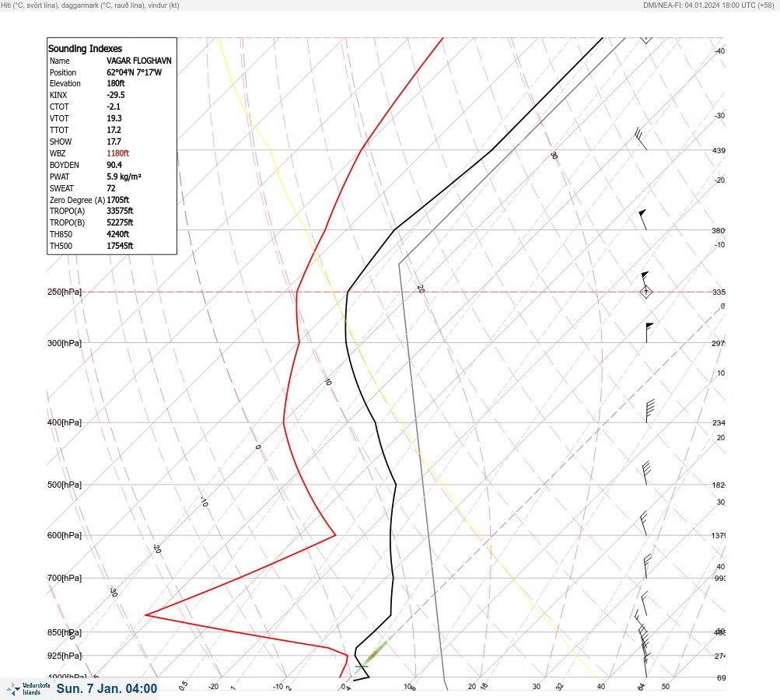The height and width of the screenshot is (700, 780).
Task: Click the 925[hPa] pressure label
Action: coord(65,656)
